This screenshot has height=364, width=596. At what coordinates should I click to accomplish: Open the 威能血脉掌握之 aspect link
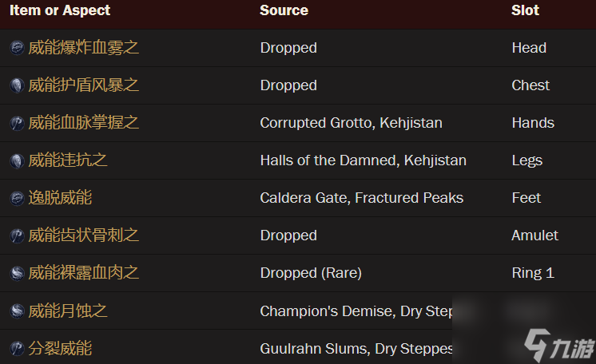(x=84, y=123)
